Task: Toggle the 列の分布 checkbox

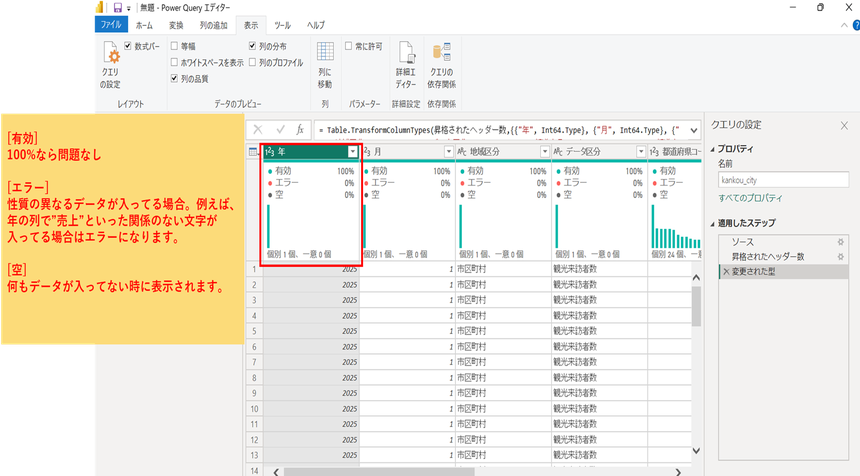Action: 252,46
